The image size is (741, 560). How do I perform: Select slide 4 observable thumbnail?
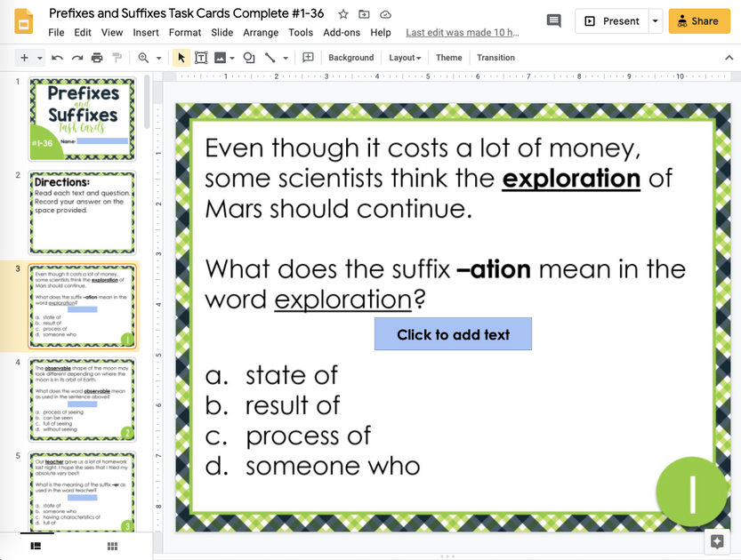(x=82, y=400)
